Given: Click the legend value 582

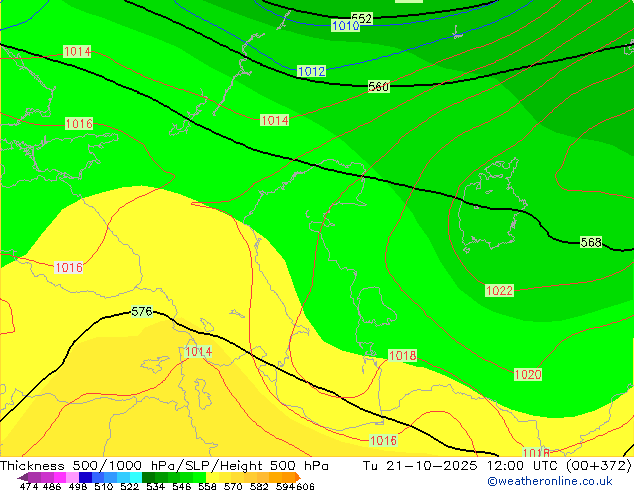Looking at the screenshot, I should 259,486.
